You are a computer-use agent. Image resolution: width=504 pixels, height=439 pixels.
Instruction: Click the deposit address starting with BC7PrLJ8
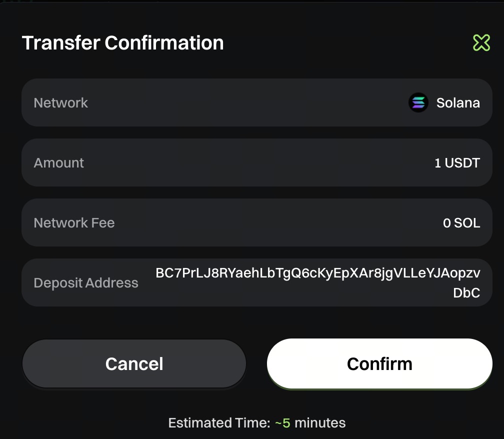(x=317, y=273)
